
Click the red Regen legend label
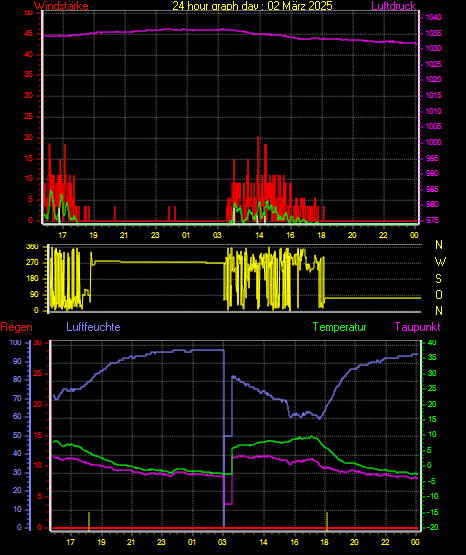pos(17,327)
